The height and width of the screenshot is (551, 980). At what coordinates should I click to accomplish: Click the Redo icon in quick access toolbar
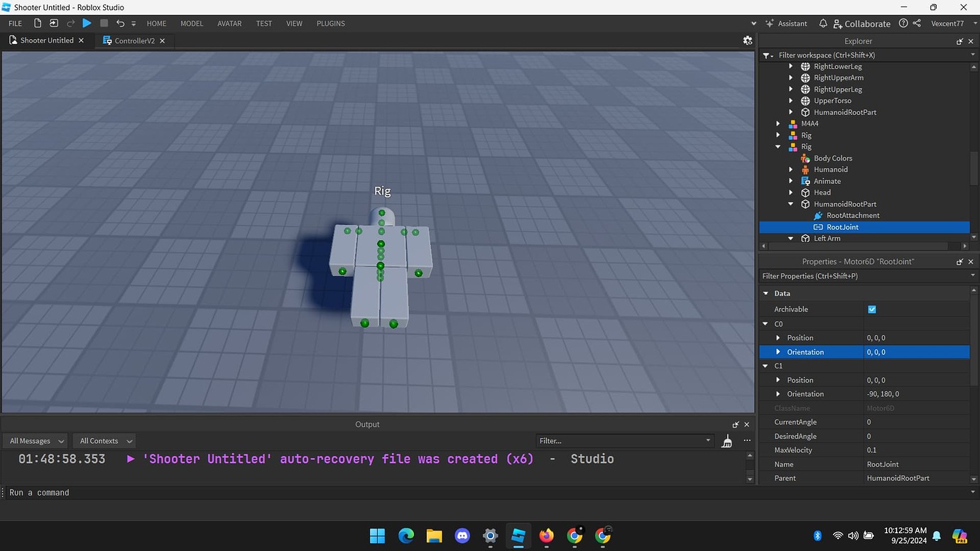[69, 23]
